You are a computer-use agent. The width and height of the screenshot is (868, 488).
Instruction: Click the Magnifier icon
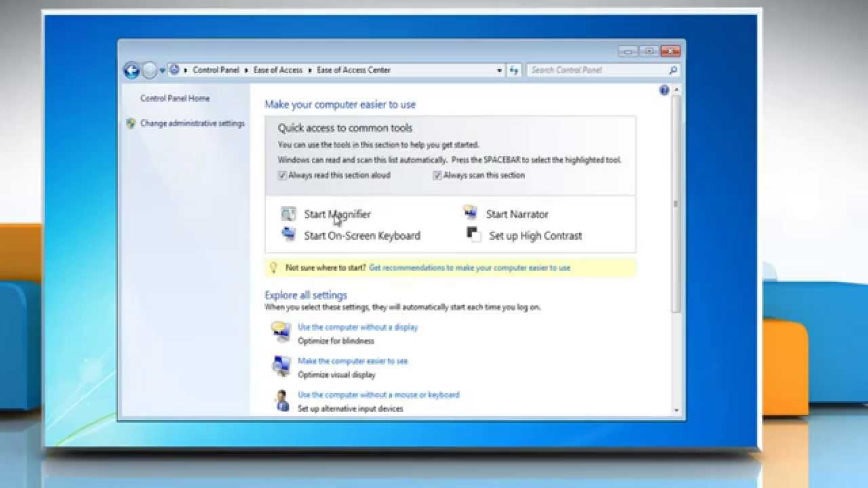point(288,214)
